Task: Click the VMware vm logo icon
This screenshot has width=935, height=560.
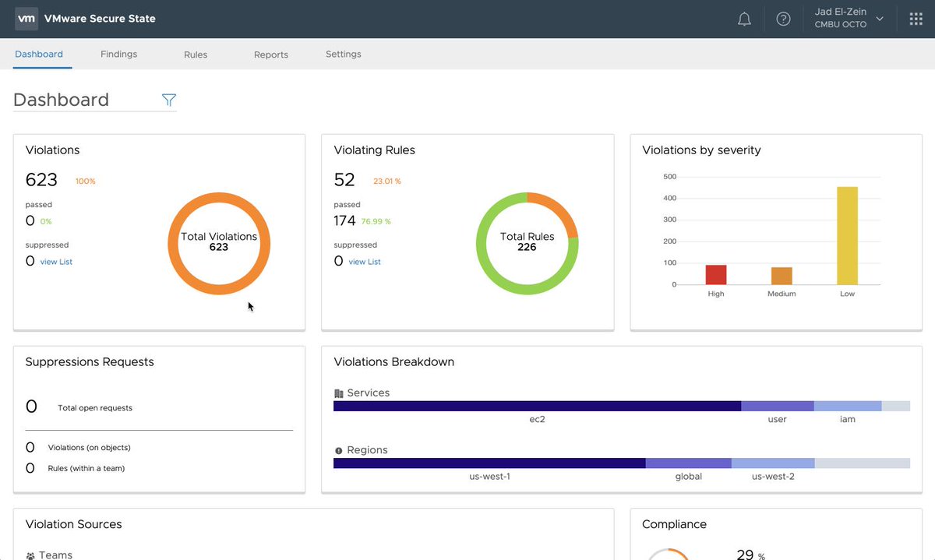Action: [26, 19]
